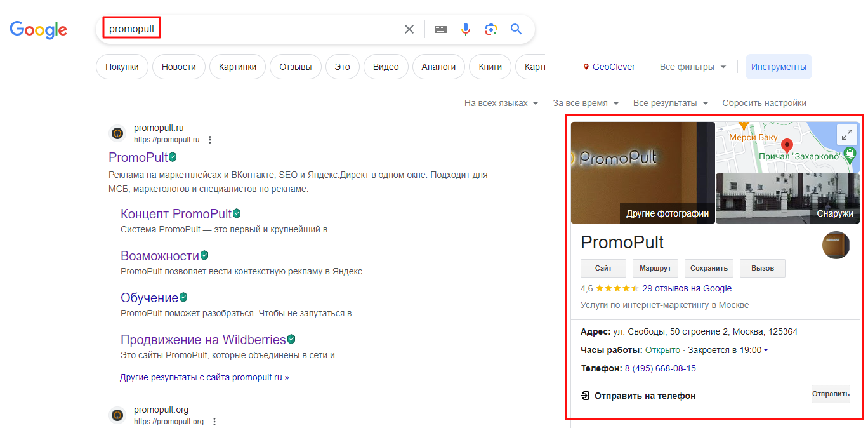
Task: Expand the На всех языках language filter
Action: 501,103
